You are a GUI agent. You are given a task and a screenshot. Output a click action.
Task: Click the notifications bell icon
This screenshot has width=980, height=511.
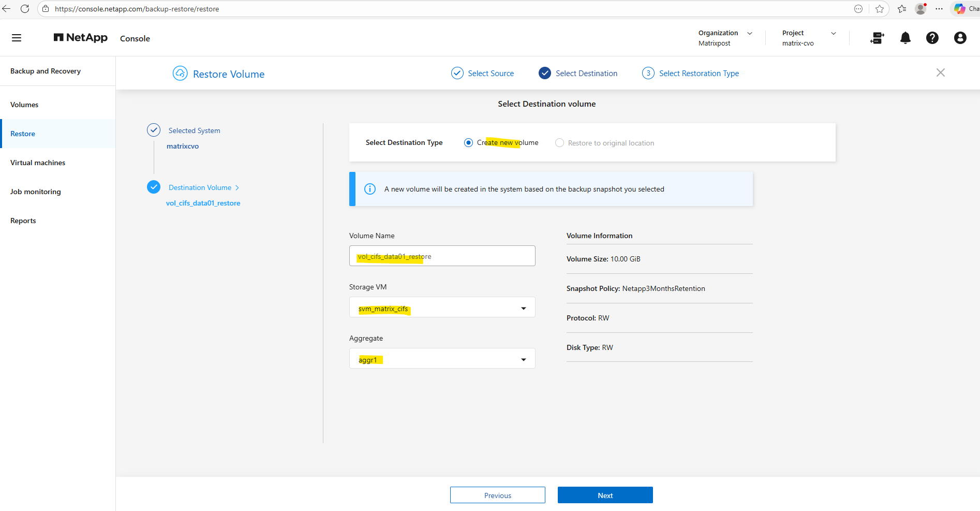(x=905, y=38)
